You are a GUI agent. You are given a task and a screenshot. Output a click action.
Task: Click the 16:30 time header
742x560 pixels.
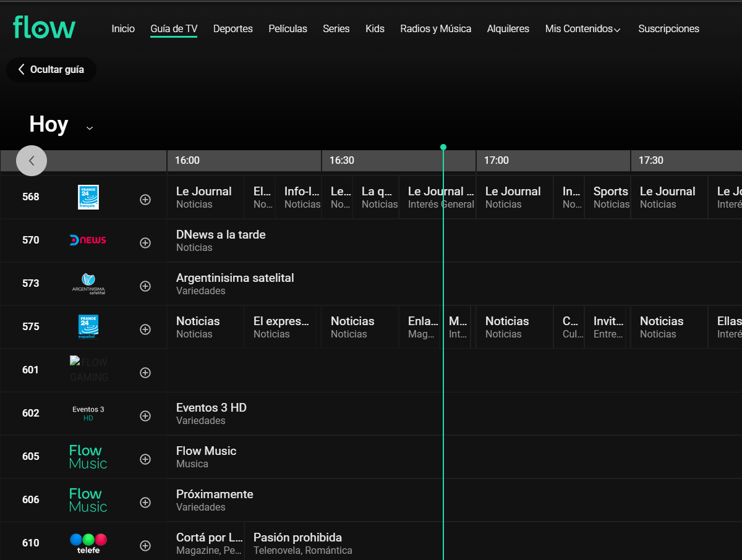399,161
